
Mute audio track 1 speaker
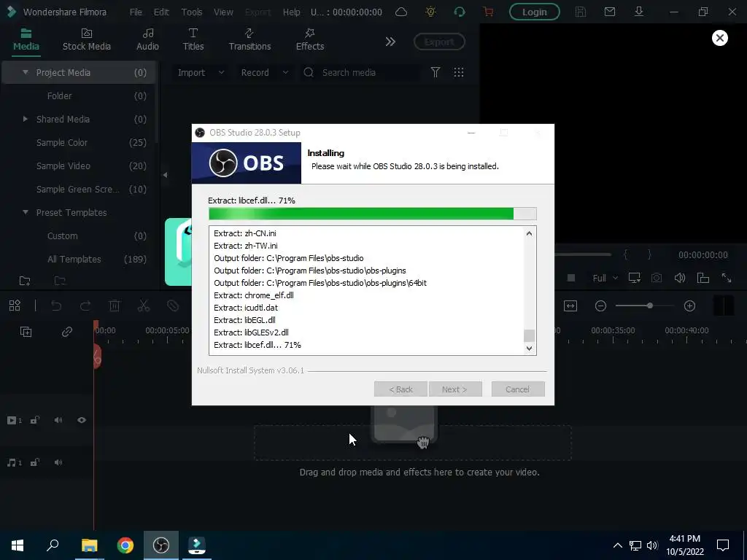58,462
